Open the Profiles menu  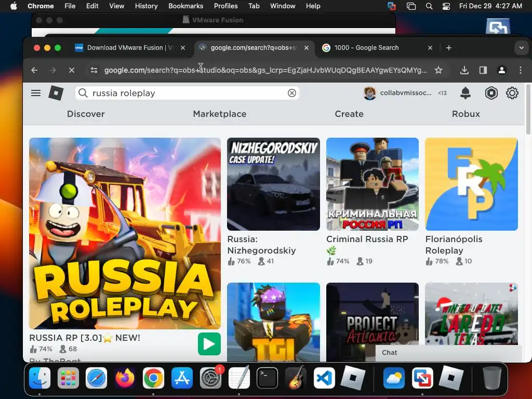[225, 6]
